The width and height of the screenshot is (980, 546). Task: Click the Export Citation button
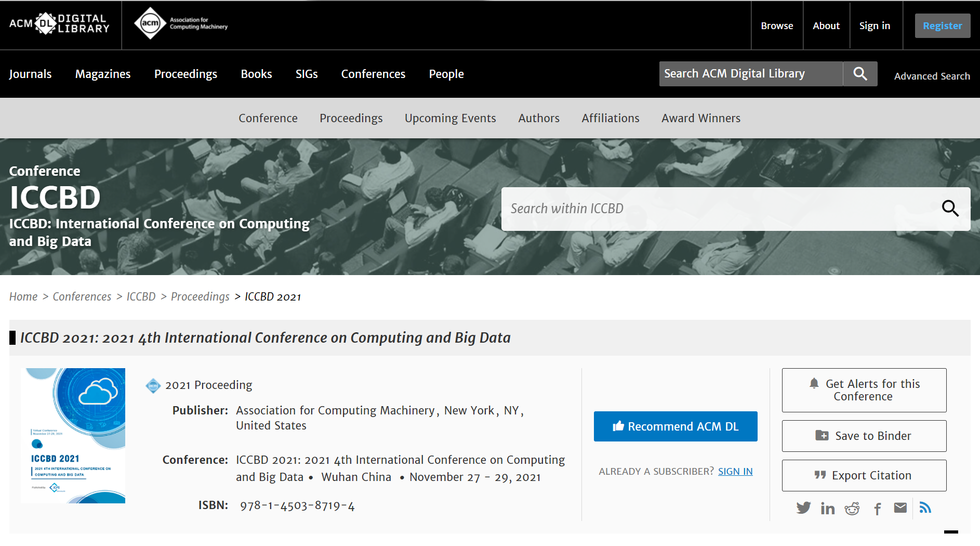[864, 475]
